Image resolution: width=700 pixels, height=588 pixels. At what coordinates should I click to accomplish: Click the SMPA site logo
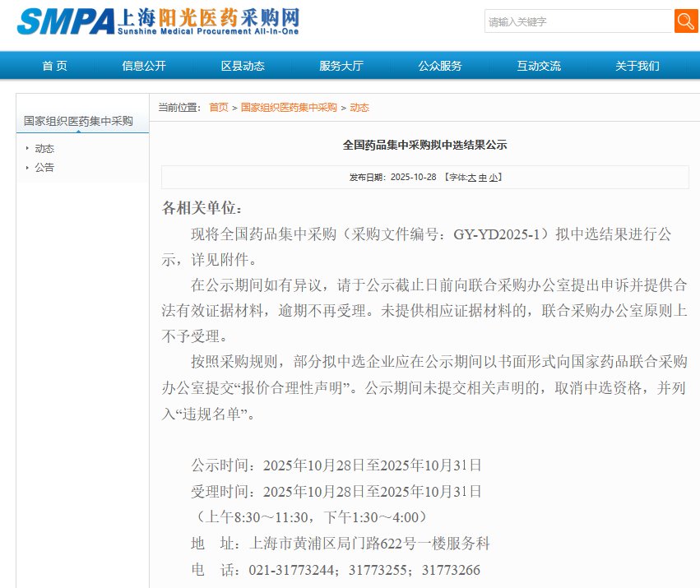click(158, 22)
